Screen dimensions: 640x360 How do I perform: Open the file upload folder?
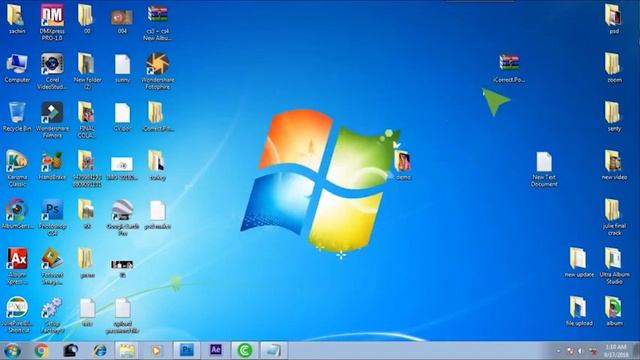[x=579, y=311]
